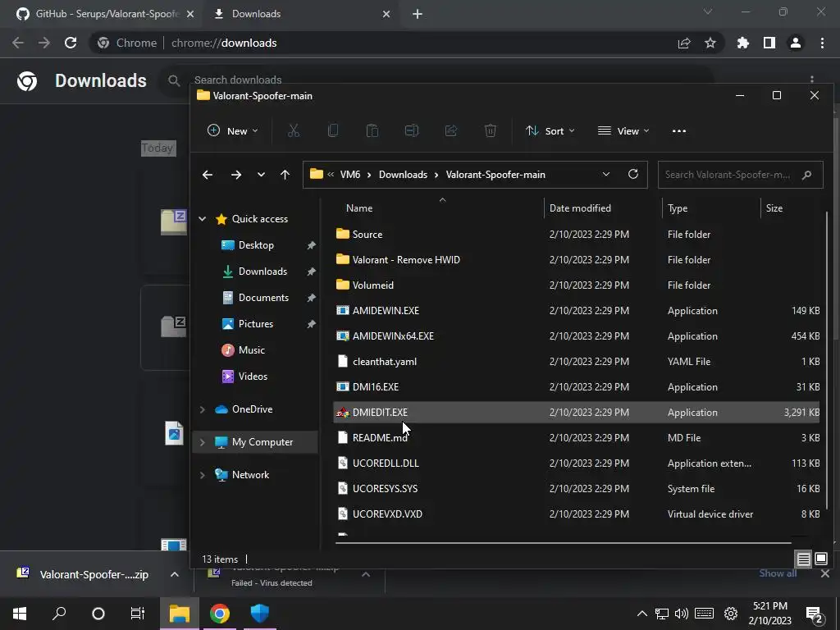
Task: Open the See more ellipsis menu in Explorer
Action: [678, 130]
